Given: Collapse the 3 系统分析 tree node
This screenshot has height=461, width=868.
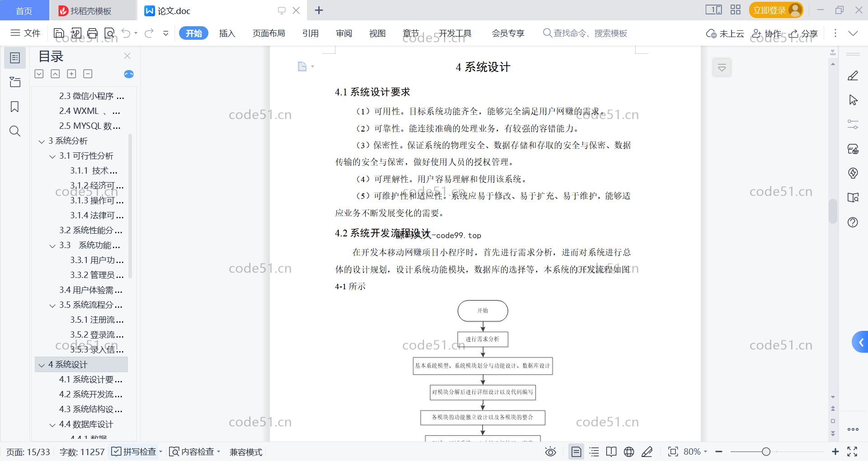Looking at the screenshot, I should [42, 141].
